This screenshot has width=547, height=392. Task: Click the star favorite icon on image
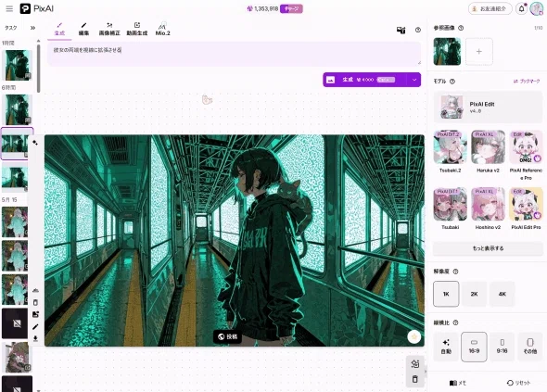tap(414, 336)
